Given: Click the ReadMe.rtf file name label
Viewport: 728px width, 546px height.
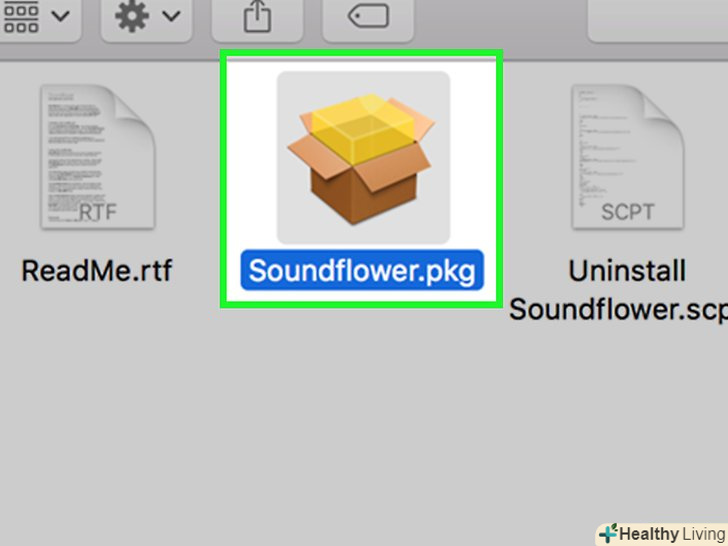Looking at the screenshot, I should click(97, 271).
